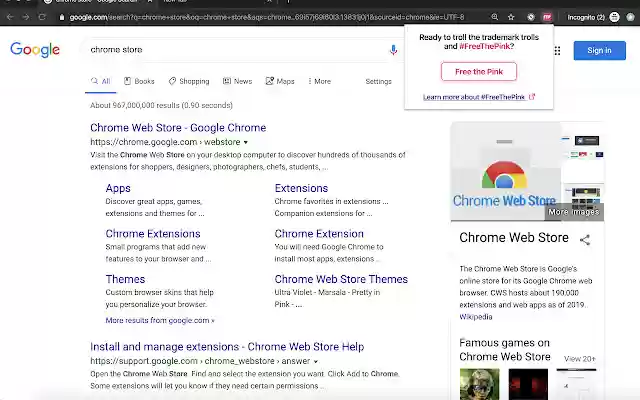This screenshot has width=640, height=400.
Task: Open Chrome Web Store - Google Chrome result
Action: pos(178,128)
